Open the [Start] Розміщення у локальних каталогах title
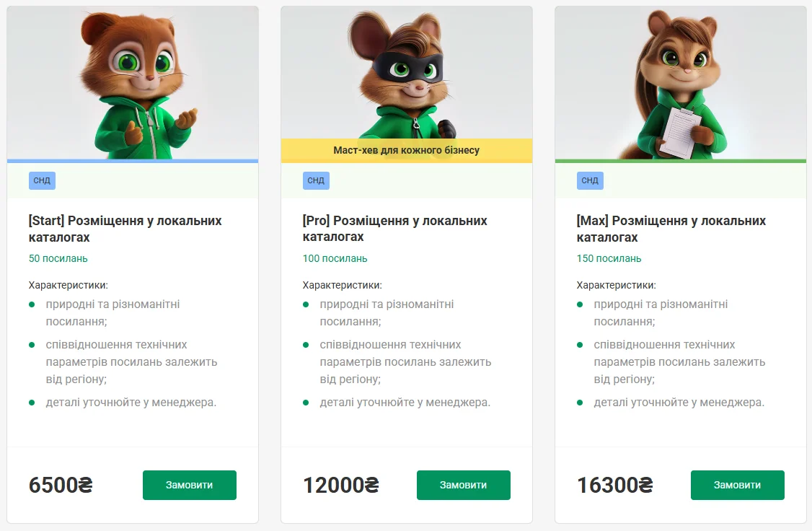 tap(125, 229)
